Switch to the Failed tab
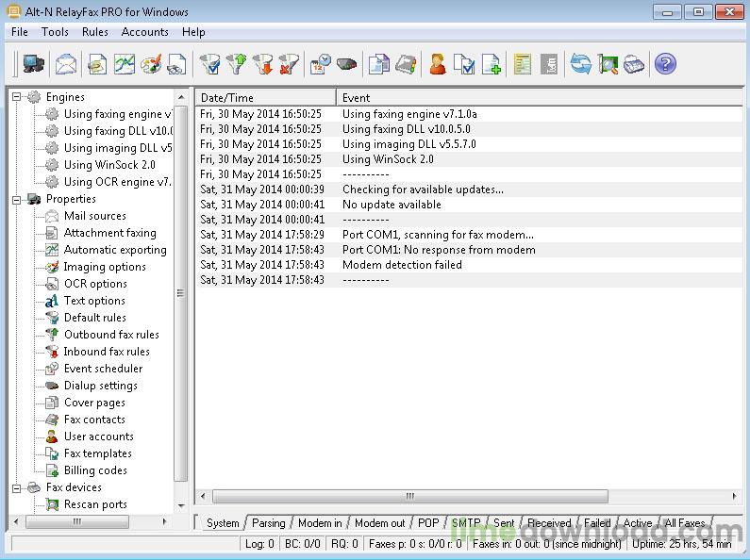The width and height of the screenshot is (750, 560). click(597, 523)
